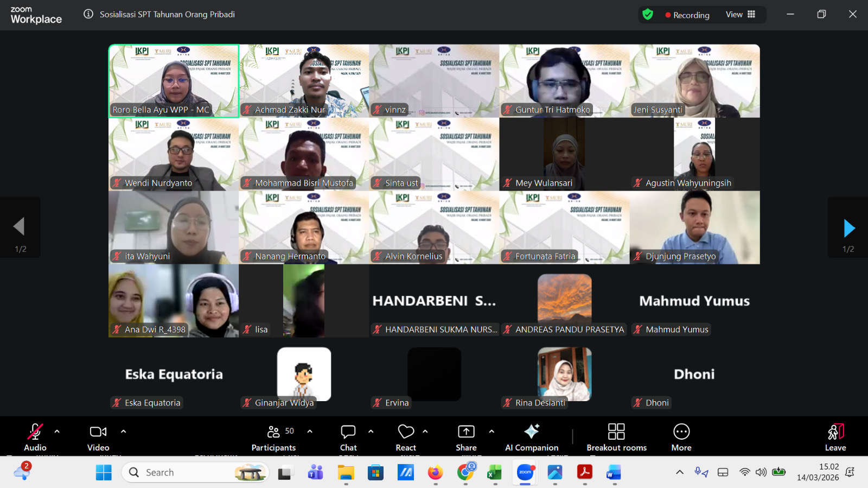Select Djunjung Prasetyo video tile
868x488 pixels.
click(694, 227)
